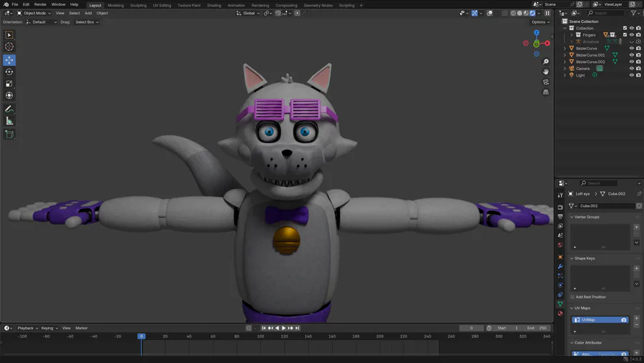
Task: Open Modifiers wrench tab
Action: (560, 266)
